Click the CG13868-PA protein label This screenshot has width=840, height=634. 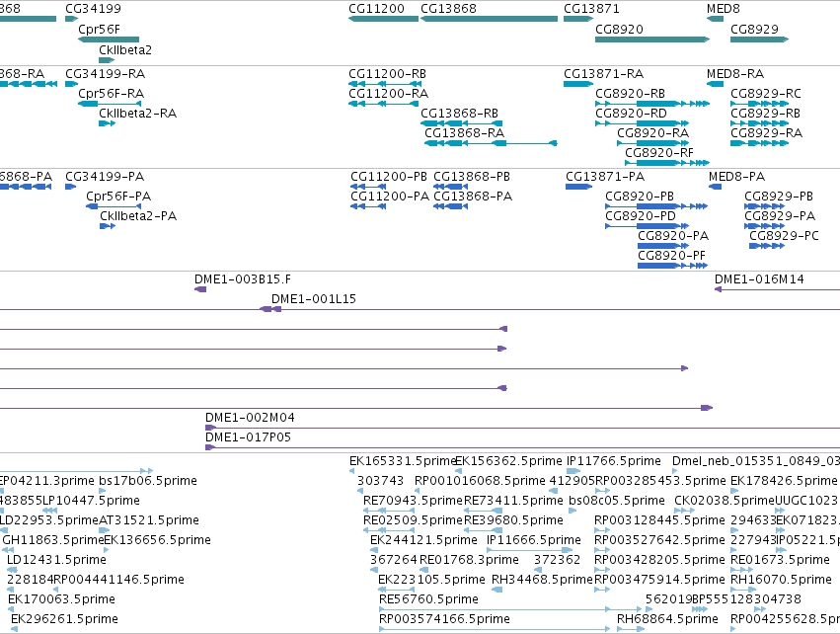(473, 197)
